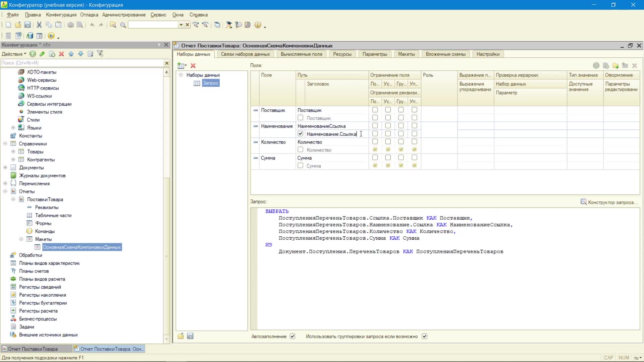This screenshot has width=644, height=362.
Task: Expand the Документы tree node
Action: (5, 167)
